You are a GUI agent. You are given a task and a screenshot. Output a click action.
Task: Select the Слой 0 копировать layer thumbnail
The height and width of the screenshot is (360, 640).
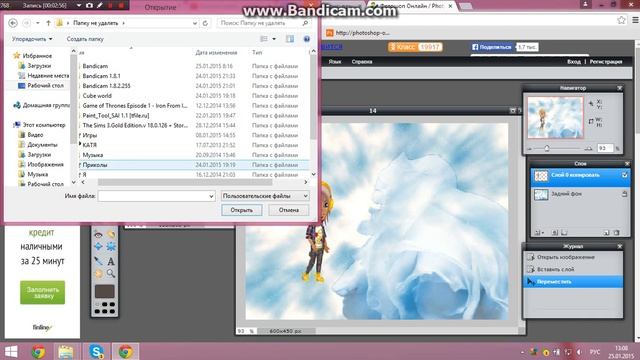click(x=541, y=176)
